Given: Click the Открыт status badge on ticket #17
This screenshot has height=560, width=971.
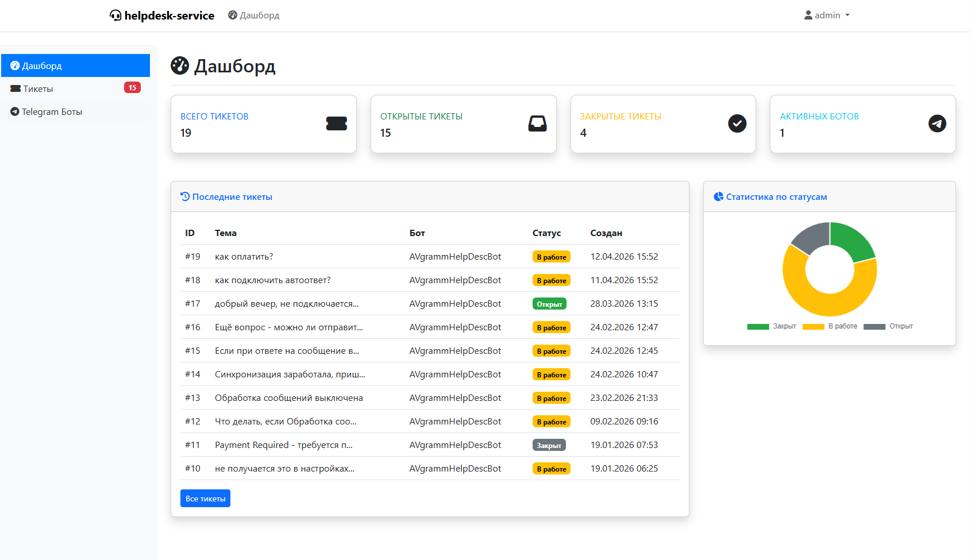Looking at the screenshot, I should coord(549,304).
